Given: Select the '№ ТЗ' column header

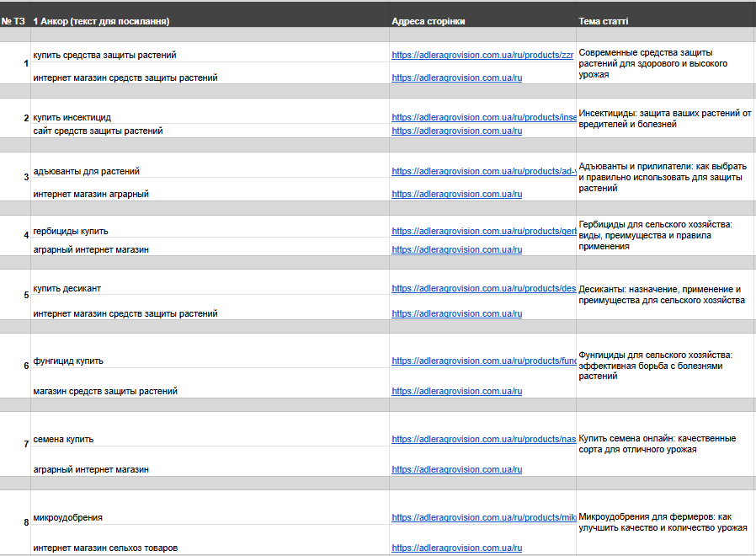Looking at the screenshot, I should pos(13,21).
